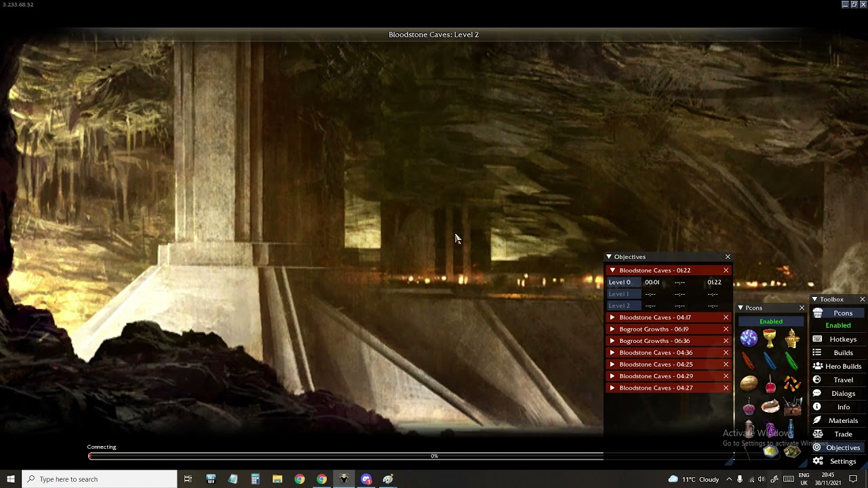Expand the Bloodstone Caves - 04:17 run
The width and height of the screenshot is (868, 488).
coord(612,317)
